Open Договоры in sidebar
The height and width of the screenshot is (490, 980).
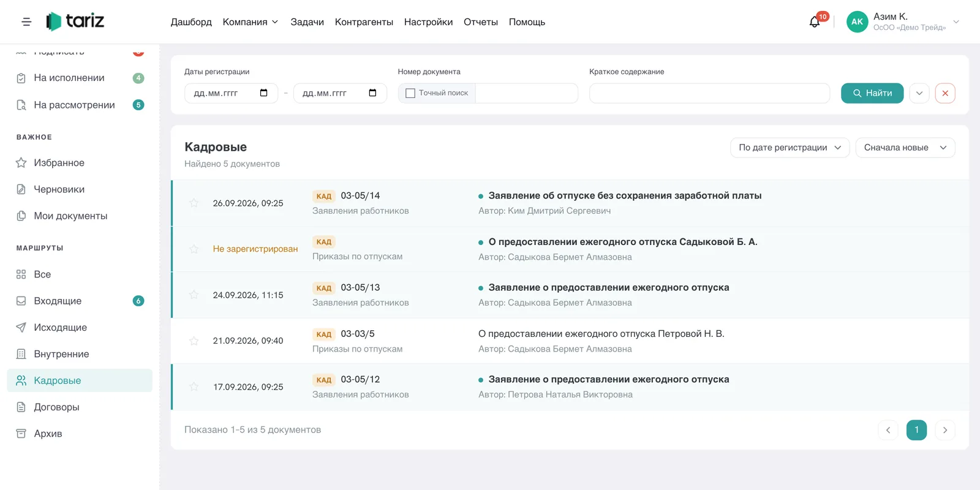[80, 407]
